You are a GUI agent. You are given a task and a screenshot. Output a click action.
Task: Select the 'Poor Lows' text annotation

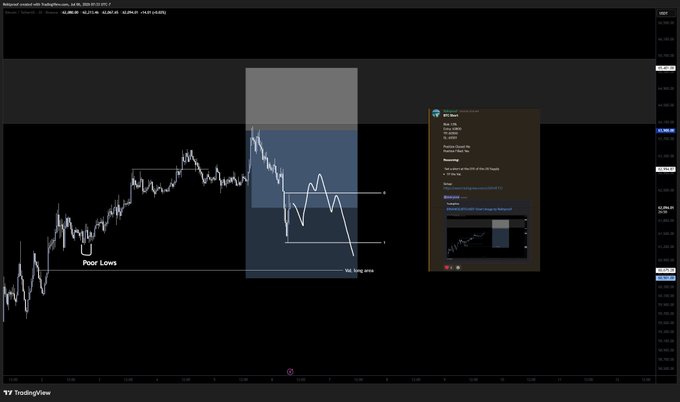pyautogui.click(x=99, y=263)
